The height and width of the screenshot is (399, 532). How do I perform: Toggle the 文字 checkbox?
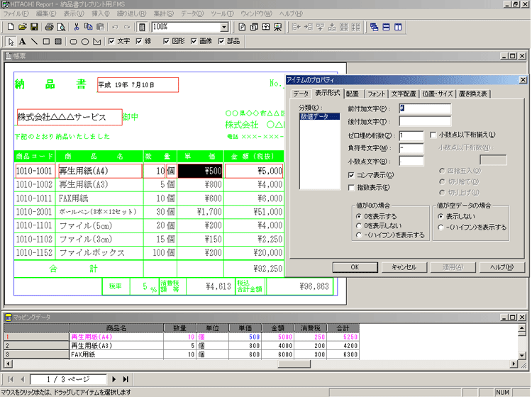pos(111,41)
